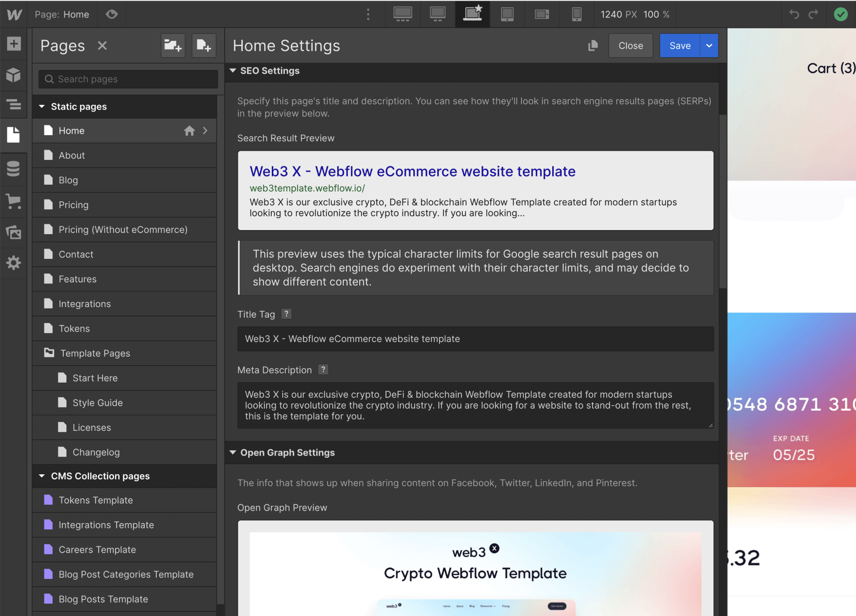The width and height of the screenshot is (856, 616).
Task: Open the Assets panel
Action: 14,232
